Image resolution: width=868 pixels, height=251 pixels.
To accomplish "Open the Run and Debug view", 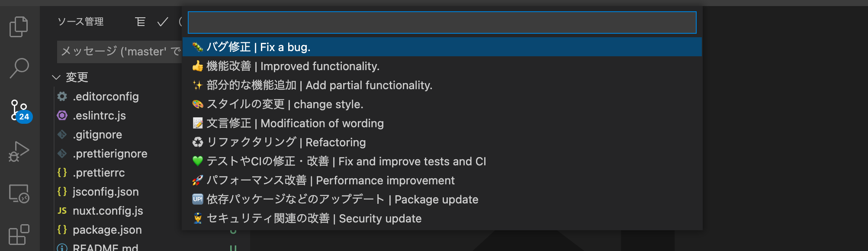I will pos(19,151).
